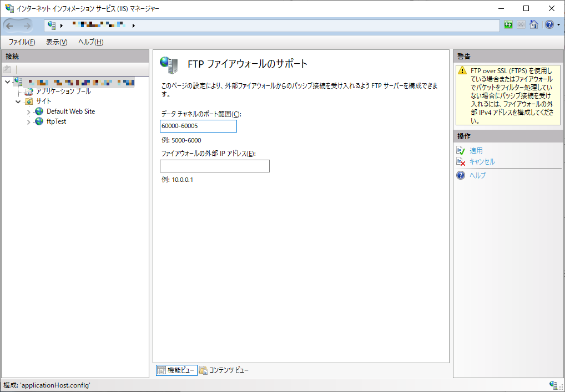
Task: Expand the ftpTest site node
Action: (28, 121)
